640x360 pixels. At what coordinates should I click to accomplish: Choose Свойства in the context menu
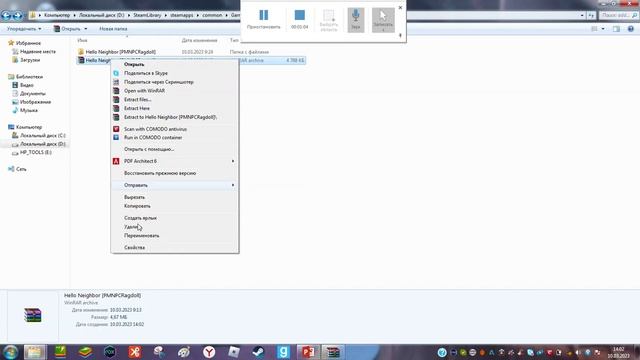point(175,247)
